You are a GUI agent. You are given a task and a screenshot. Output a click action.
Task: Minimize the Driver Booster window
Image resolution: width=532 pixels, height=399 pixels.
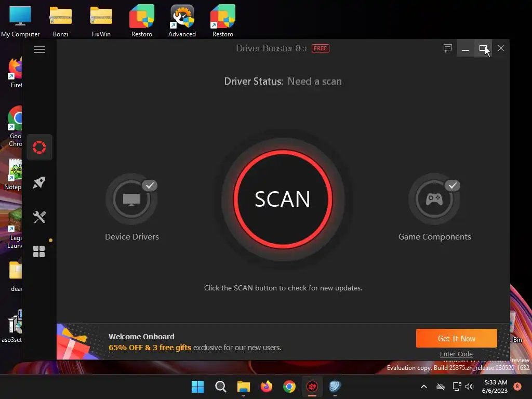[x=465, y=48]
